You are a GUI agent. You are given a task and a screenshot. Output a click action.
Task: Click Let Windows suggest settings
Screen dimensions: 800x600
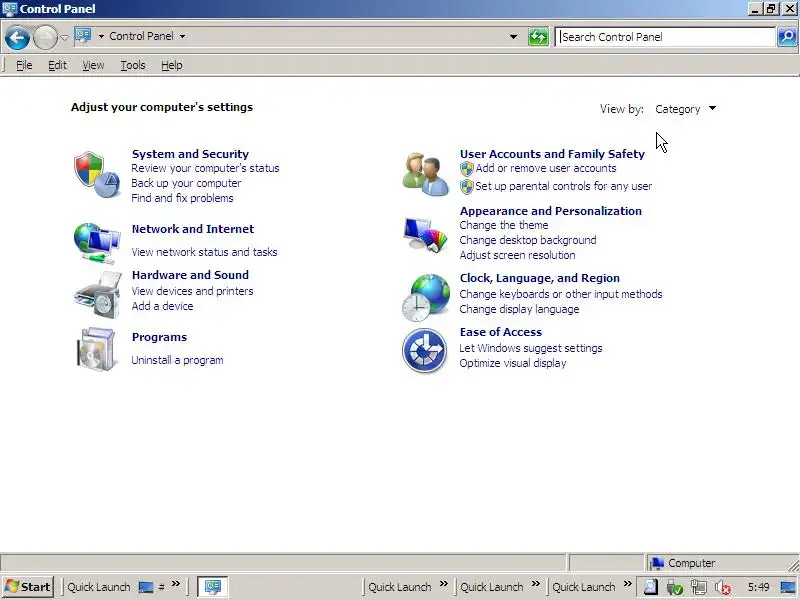(x=531, y=348)
